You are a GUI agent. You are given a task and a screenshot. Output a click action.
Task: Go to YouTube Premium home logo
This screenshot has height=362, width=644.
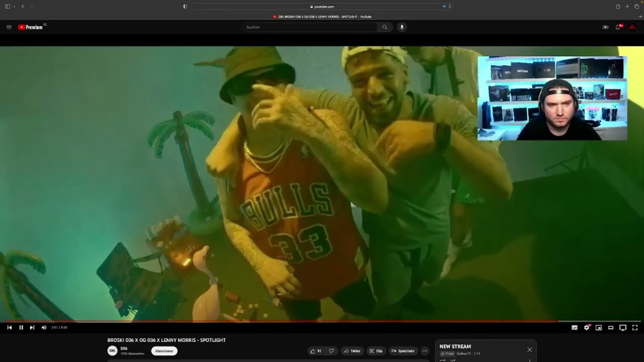pyautogui.click(x=31, y=27)
